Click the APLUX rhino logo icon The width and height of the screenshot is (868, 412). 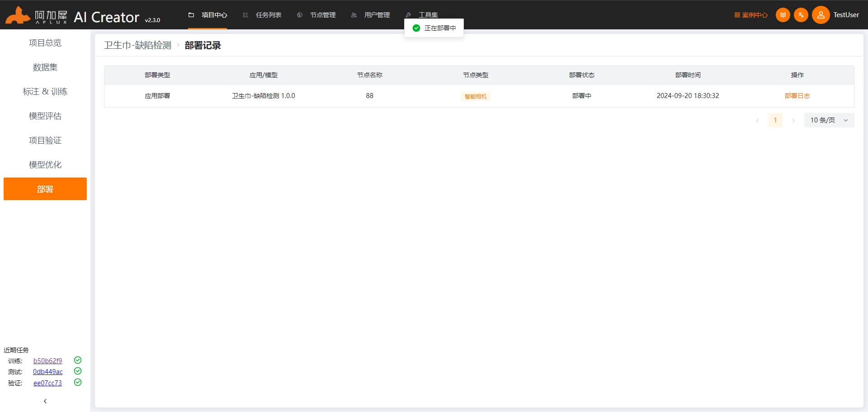click(18, 15)
